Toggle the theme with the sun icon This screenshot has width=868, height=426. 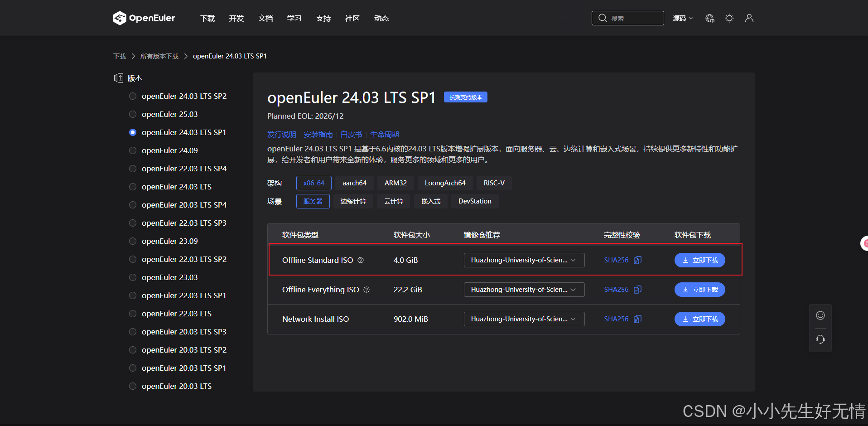pos(729,18)
